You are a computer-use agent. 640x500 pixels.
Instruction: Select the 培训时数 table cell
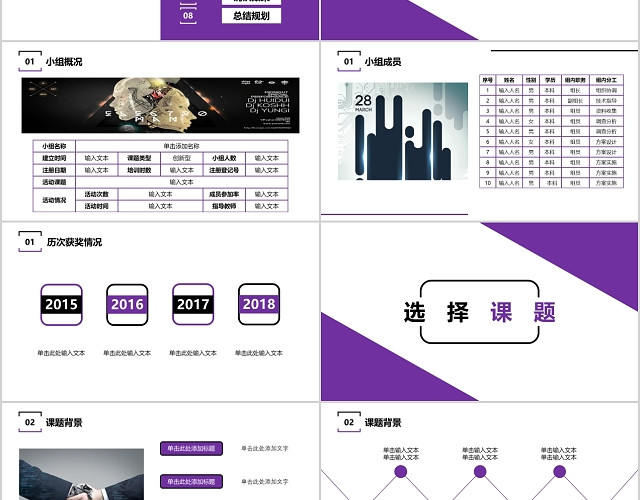click(139, 170)
